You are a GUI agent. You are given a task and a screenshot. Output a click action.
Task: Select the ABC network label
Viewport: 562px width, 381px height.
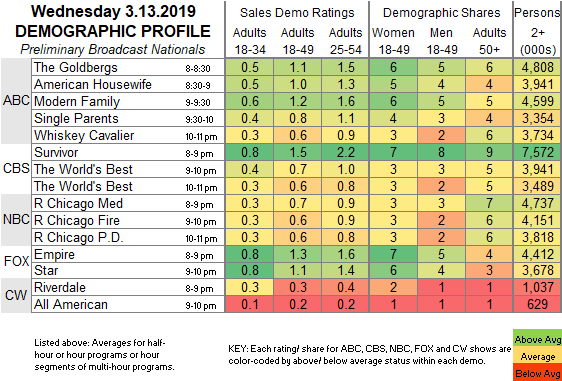pyautogui.click(x=16, y=101)
